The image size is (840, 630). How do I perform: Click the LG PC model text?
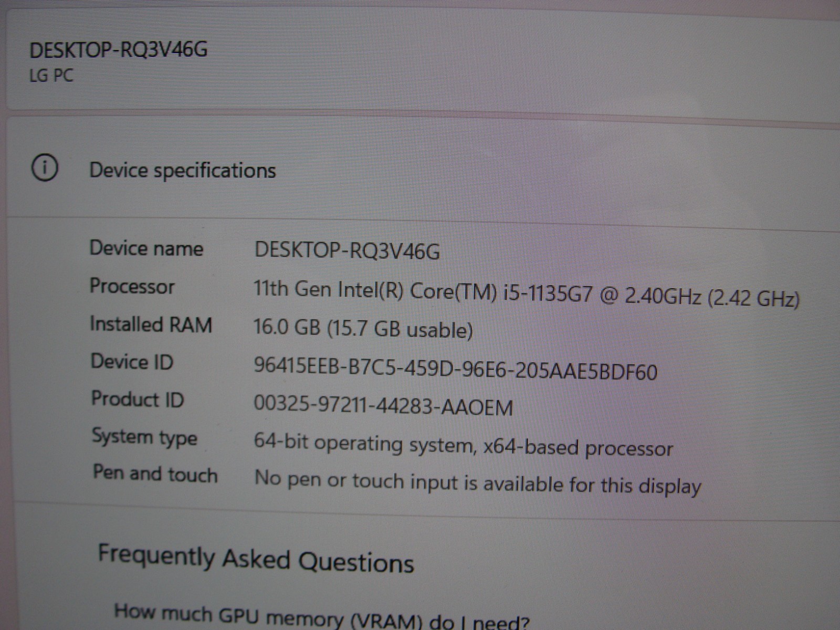[x=51, y=76]
